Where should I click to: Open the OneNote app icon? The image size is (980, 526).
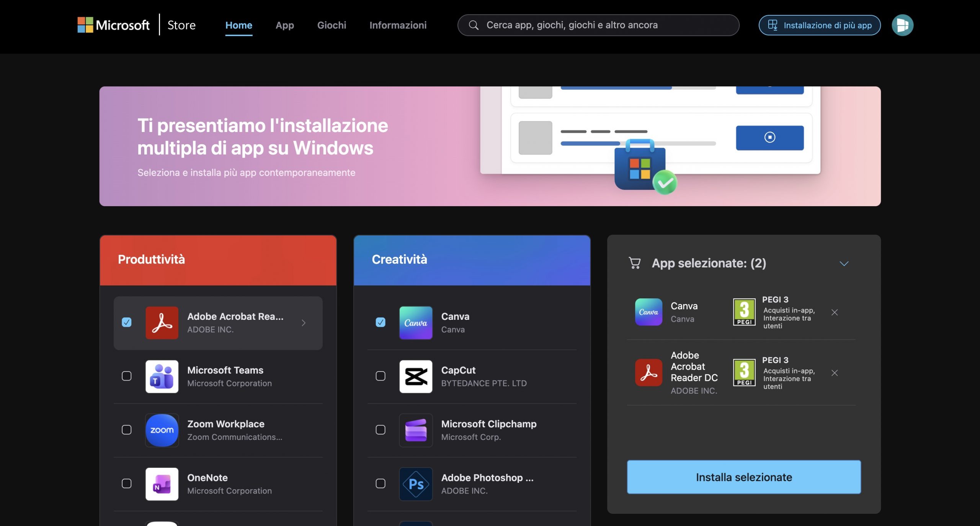coord(162,484)
